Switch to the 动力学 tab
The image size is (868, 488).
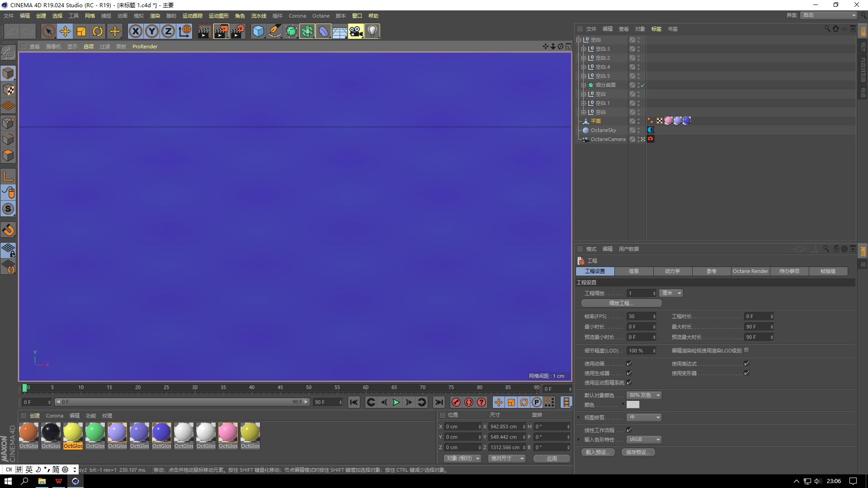672,271
